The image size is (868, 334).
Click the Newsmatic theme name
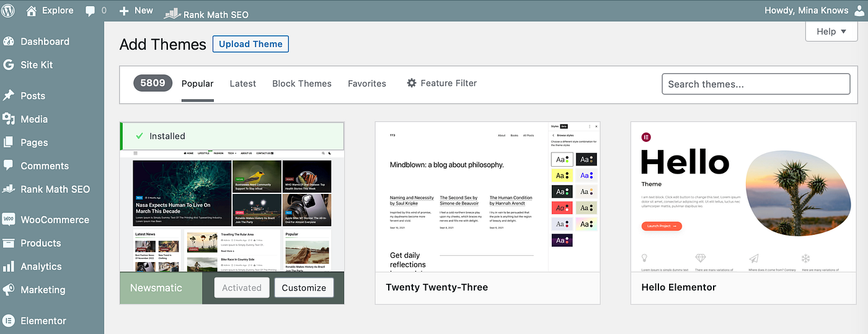pos(156,288)
